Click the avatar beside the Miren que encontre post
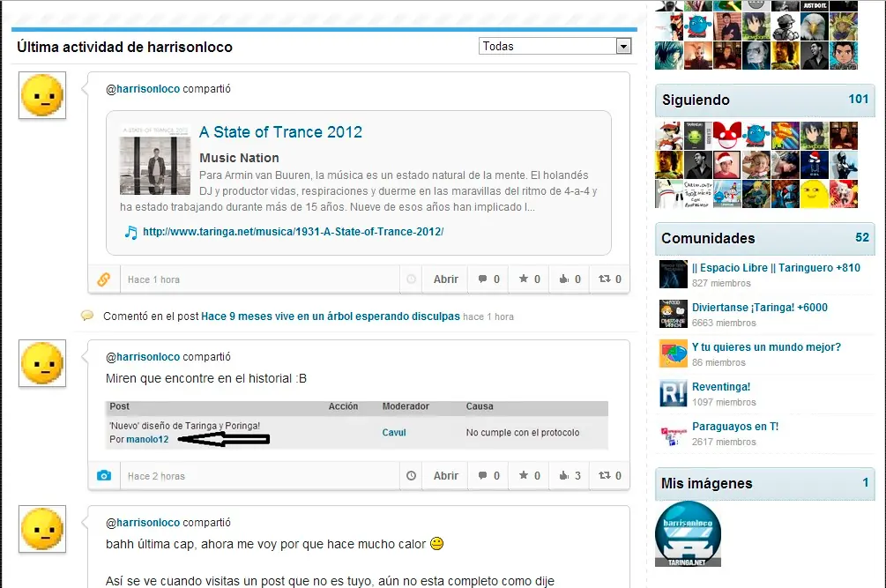 click(x=42, y=363)
